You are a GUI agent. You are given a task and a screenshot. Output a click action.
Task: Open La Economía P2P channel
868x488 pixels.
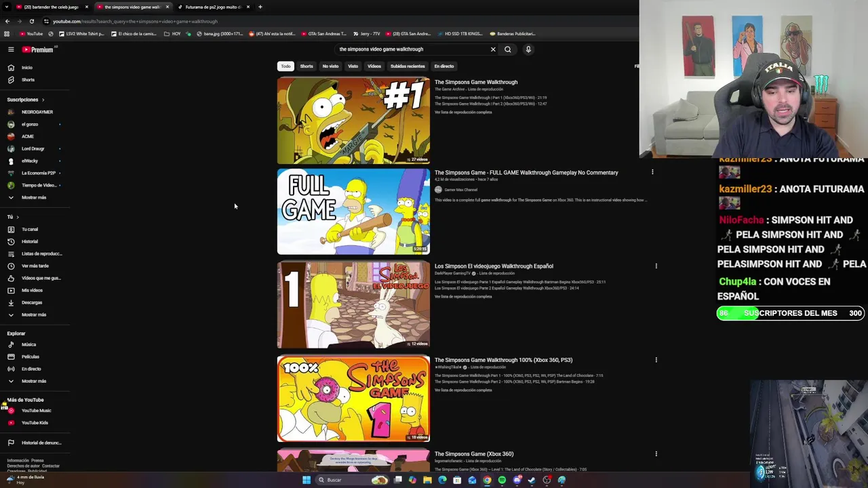click(33, 173)
